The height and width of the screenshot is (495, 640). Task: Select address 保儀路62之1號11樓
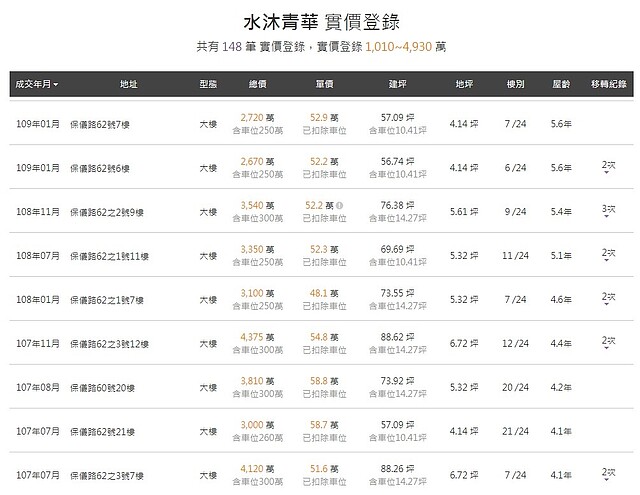coord(109,256)
